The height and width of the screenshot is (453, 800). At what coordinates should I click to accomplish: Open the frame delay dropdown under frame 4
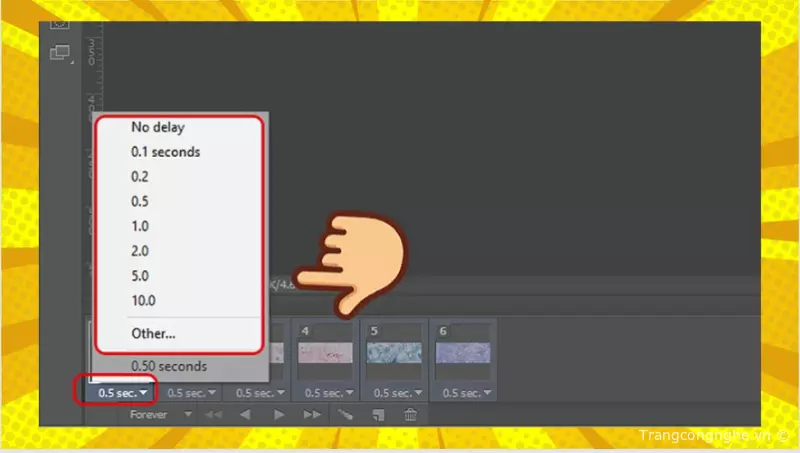pos(325,393)
